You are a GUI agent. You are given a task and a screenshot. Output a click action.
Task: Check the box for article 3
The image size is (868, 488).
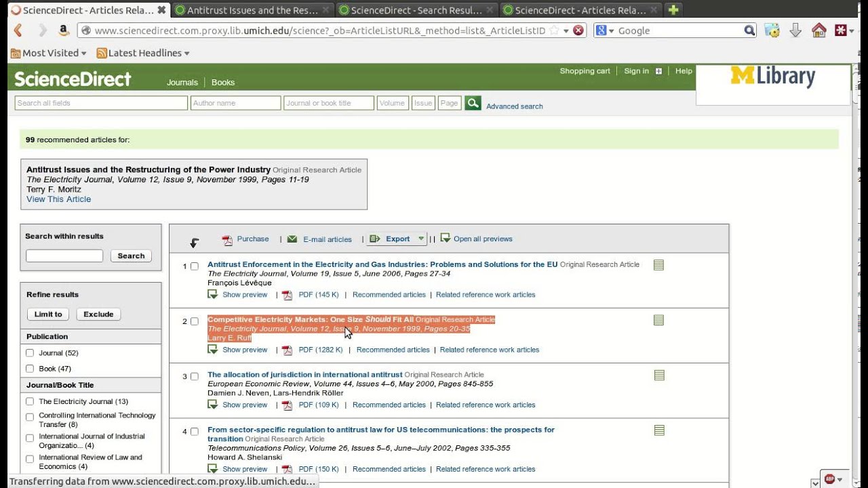click(x=195, y=376)
